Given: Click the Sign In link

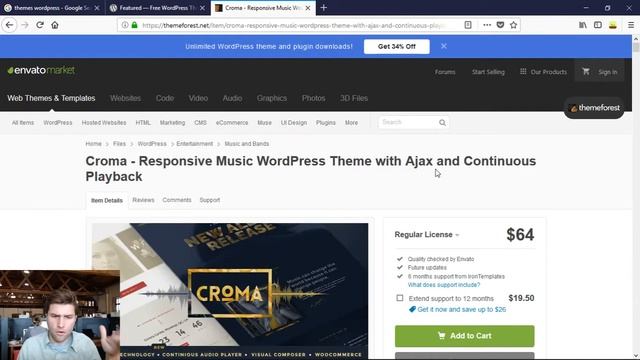Looking at the screenshot, I should (607, 72).
